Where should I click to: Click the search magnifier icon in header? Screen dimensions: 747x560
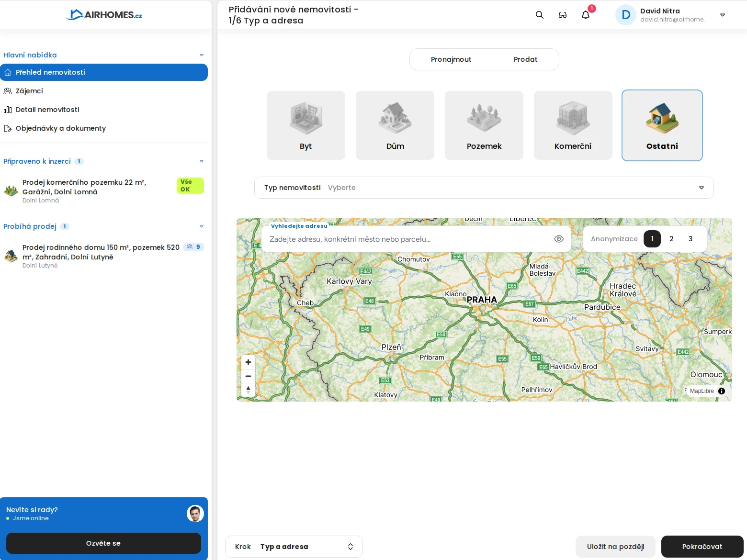coord(539,15)
